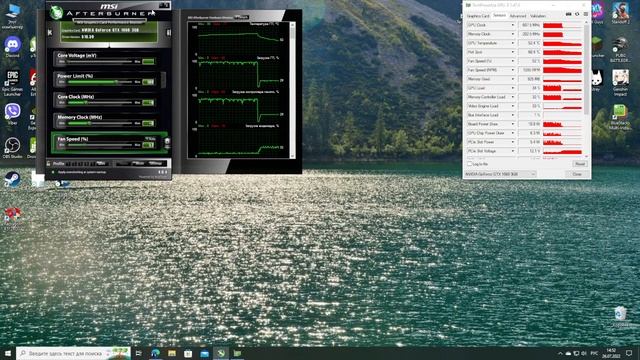The height and width of the screenshot is (360, 640).
Task: Open the Viber desktop shortcut
Action: point(13,114)
